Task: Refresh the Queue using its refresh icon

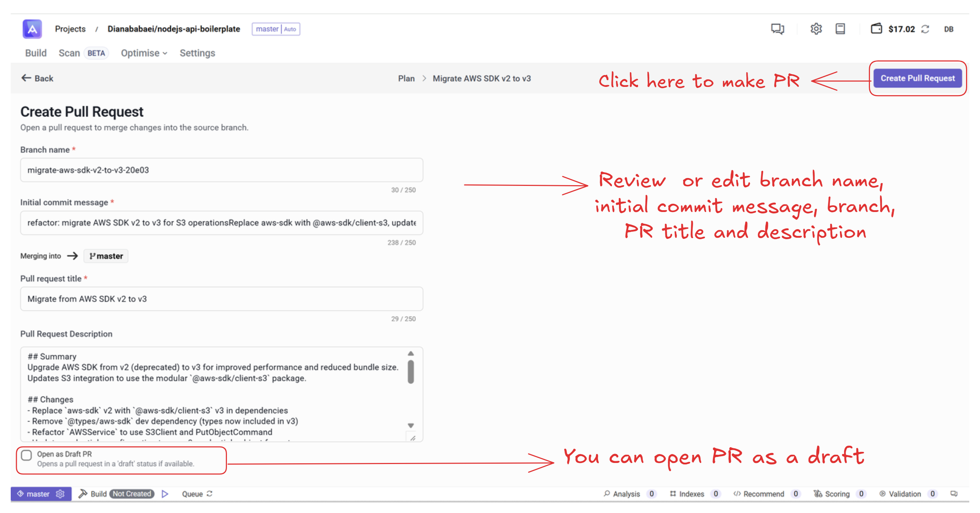Action: [x=210, y=494]
